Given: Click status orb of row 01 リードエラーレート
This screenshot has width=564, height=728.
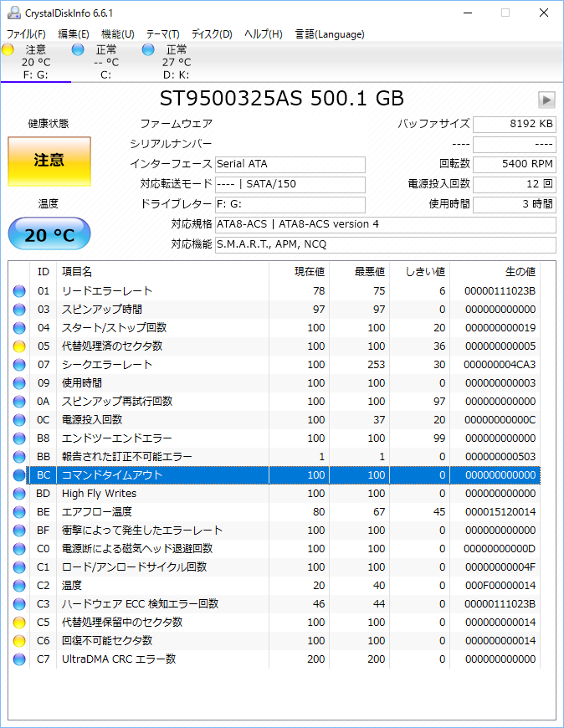Looking at the screenshot, I should (x=19, y=291).
